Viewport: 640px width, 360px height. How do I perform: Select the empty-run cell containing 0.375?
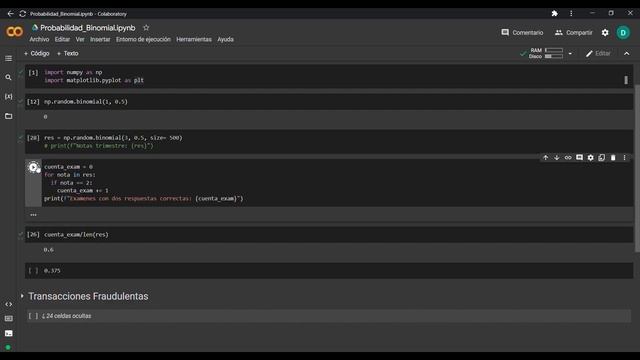click(329, 271)
